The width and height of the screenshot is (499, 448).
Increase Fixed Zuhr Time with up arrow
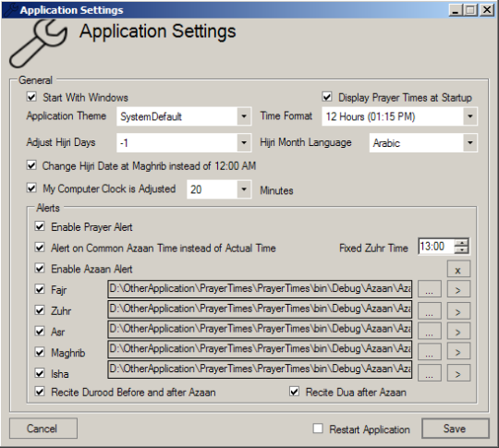pyautogui.click(x=461, y=243)
